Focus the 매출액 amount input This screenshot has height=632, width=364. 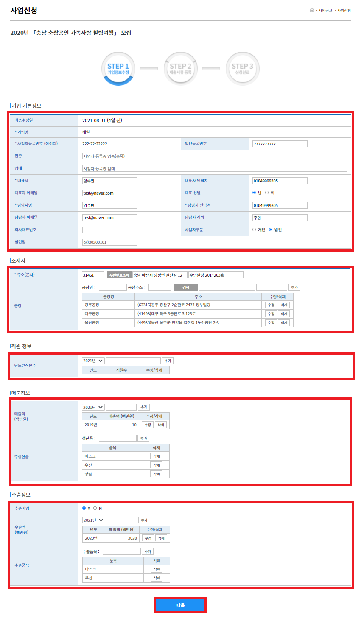[121, 407]
